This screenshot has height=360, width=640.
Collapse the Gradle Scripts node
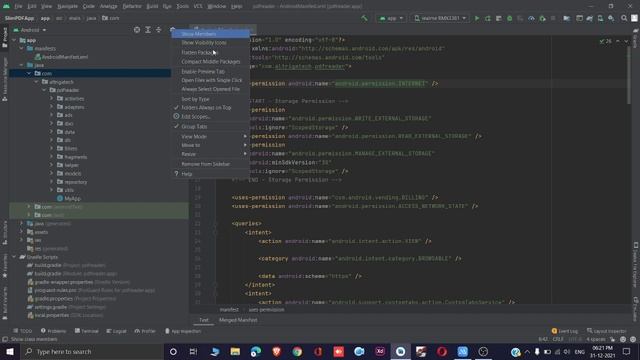click(14, 257)
